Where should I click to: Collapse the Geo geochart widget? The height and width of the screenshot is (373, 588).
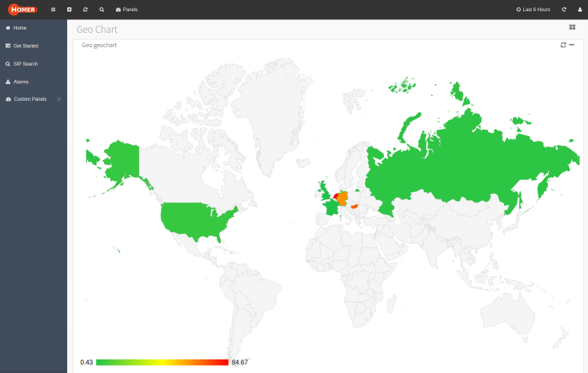coord(571,45)
